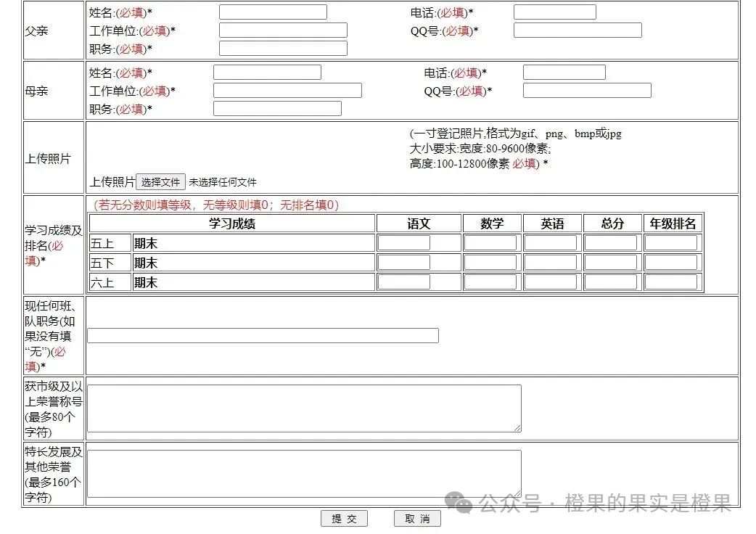
Task: Click the 年级排名 column header
Action: pyautogui.click(x=673, y=223)
